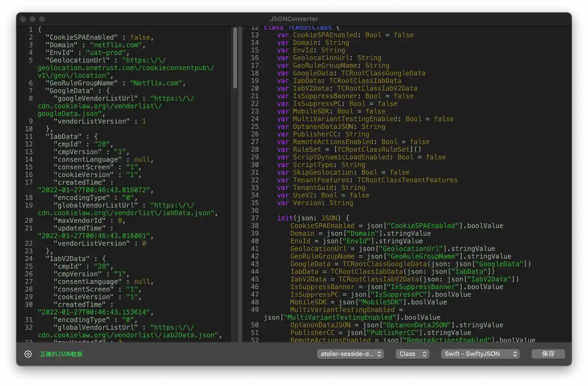Click the "IabV2Data" key in JSON editor
Image resolution: width=588 pixels, height=386 pixels.
pos(67,259)
